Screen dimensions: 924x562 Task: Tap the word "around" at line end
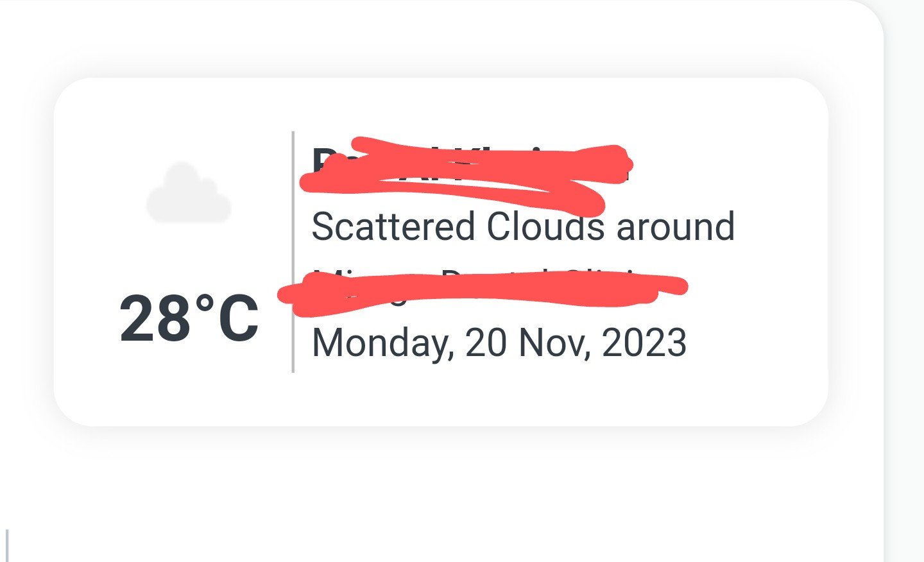coord(676,226)
